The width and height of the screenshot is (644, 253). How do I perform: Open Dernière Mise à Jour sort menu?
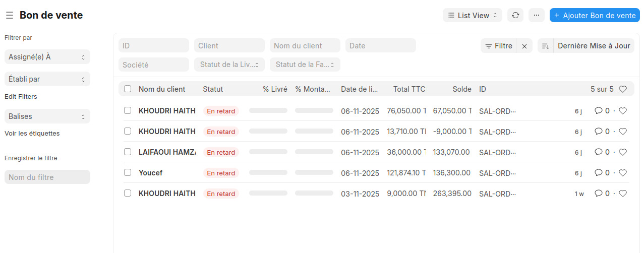[594, 46]
